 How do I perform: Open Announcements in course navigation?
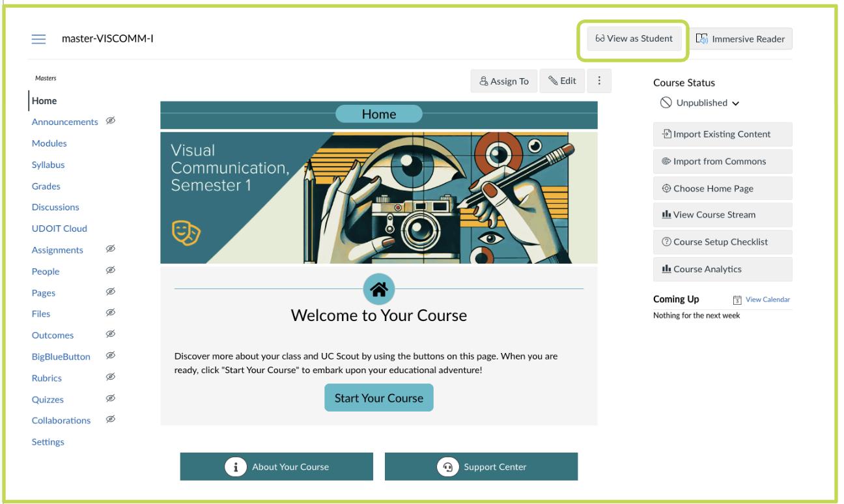pyautogui.click(x=64, y=122)
